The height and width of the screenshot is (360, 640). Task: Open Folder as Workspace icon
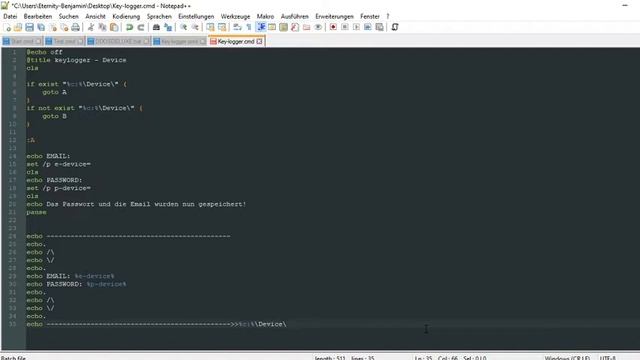307,27
